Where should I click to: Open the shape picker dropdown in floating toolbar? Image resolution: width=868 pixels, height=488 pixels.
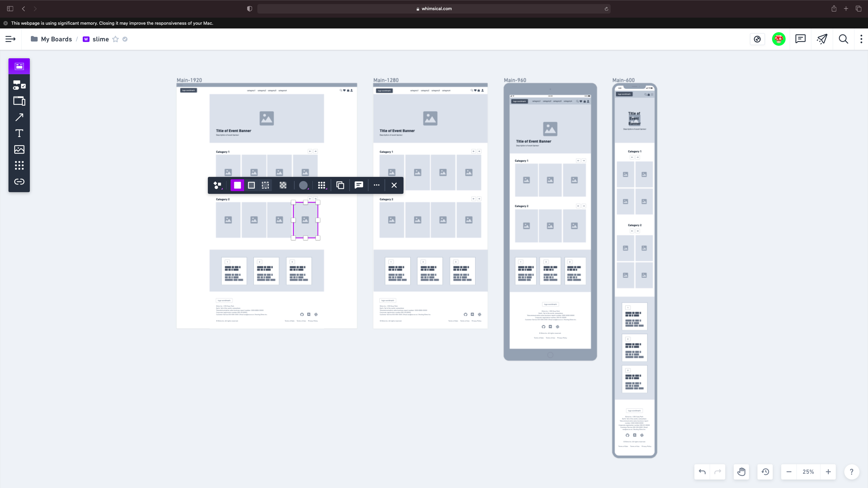pyautogui.click(x=217, y=185)
